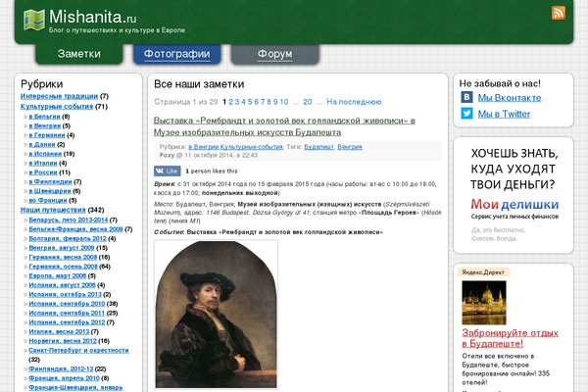Open Забронируйте отдых в Будапеште ad link
Screen dimensions: 588x392
coord(510,338)
